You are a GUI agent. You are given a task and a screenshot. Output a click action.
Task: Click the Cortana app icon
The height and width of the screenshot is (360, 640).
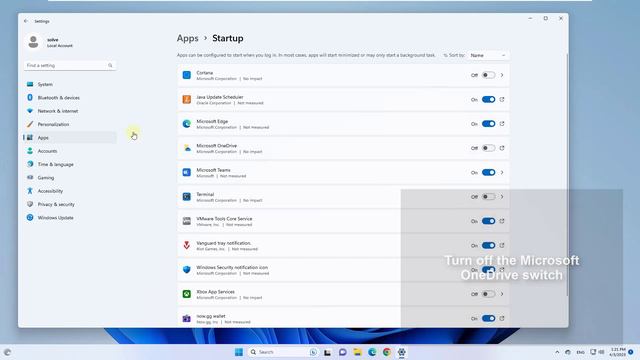point(187,75)
